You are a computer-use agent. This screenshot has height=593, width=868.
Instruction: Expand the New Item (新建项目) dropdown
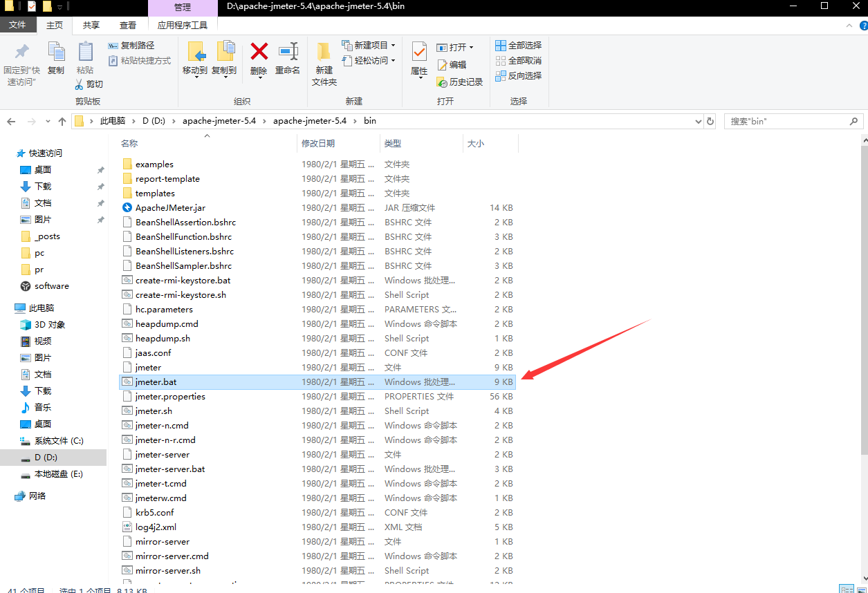click(369, 46)
